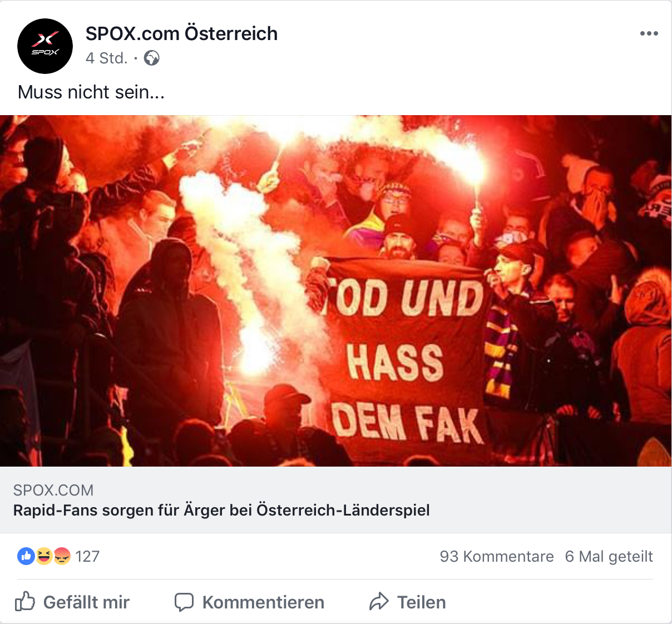Click the blue thumbs-up reaction icon
Screen dimensions: 672x624
26,556
